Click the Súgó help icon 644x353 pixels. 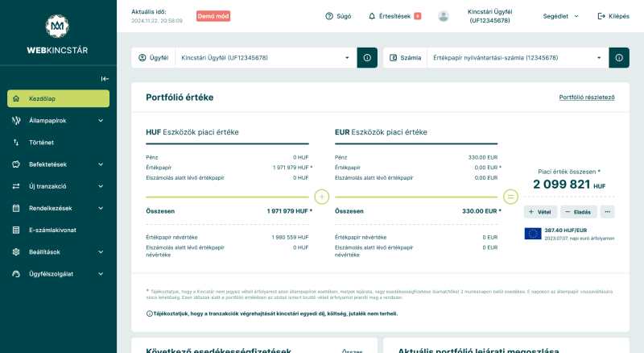pos(329,16)
